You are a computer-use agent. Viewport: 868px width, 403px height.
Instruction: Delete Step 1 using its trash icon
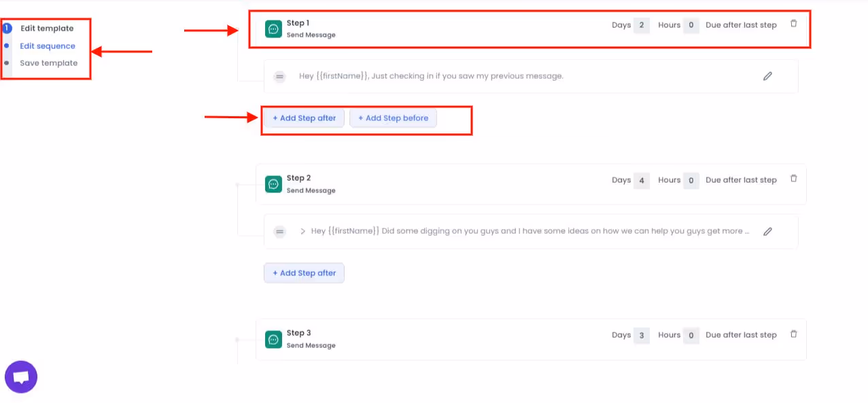click(x=793, y=23)
